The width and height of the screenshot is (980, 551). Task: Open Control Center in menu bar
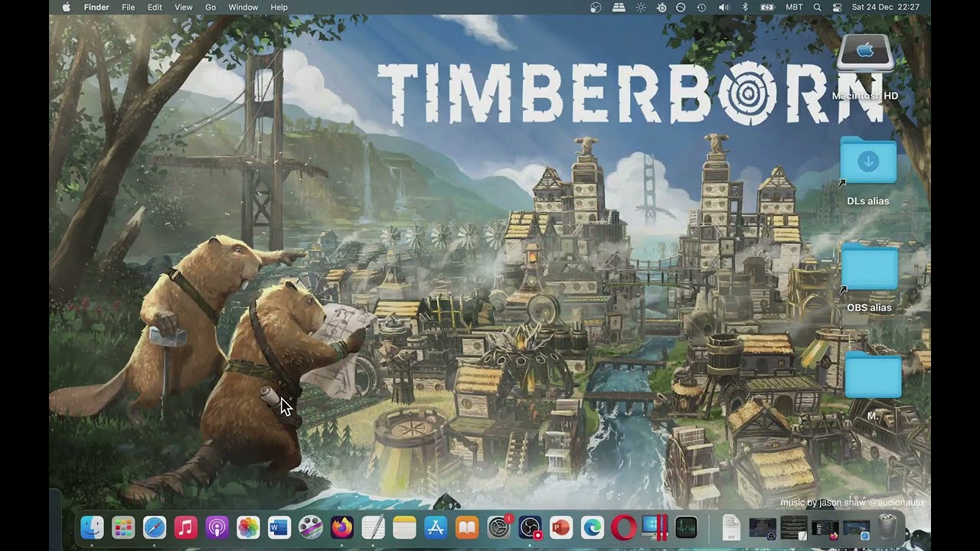tap(837, 7)
